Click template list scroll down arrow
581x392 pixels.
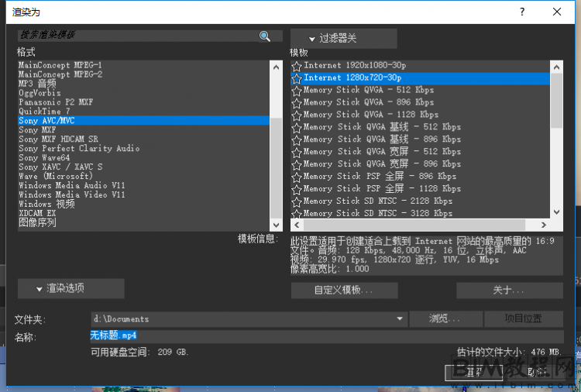click(x=556, y=212)
